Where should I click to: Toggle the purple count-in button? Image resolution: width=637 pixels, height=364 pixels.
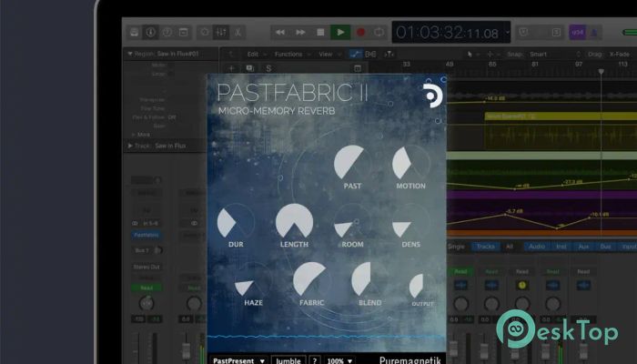coord(577,33)
